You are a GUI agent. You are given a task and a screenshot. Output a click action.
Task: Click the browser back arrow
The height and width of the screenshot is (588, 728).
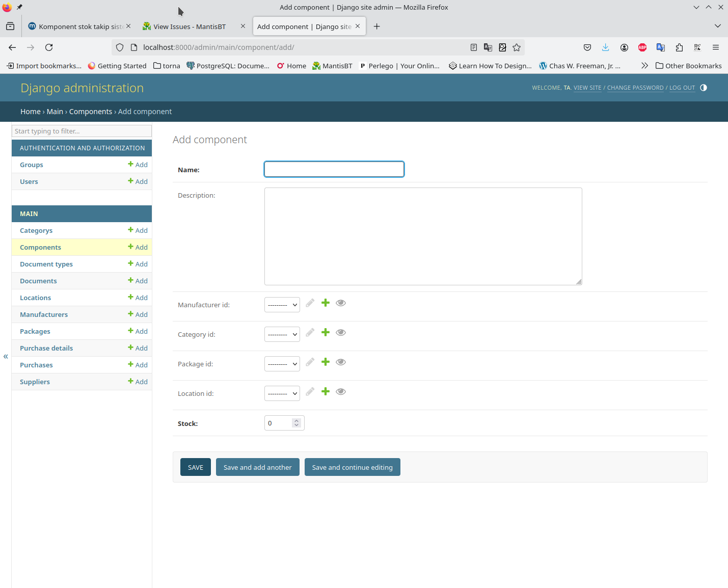click(12, 47)
